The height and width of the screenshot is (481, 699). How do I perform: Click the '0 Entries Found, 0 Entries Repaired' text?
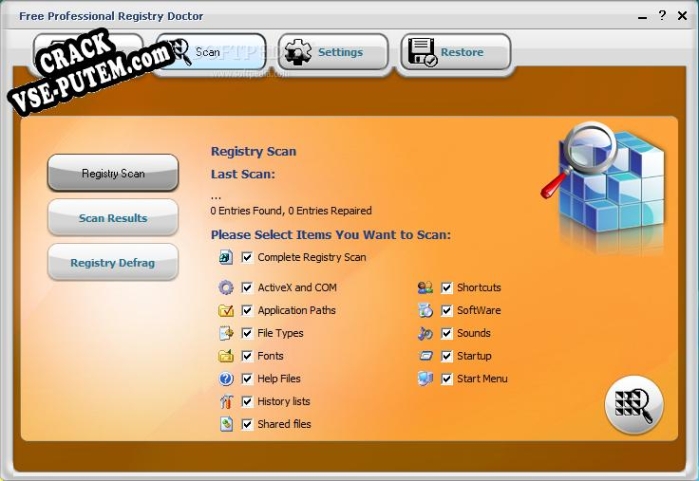291,210
